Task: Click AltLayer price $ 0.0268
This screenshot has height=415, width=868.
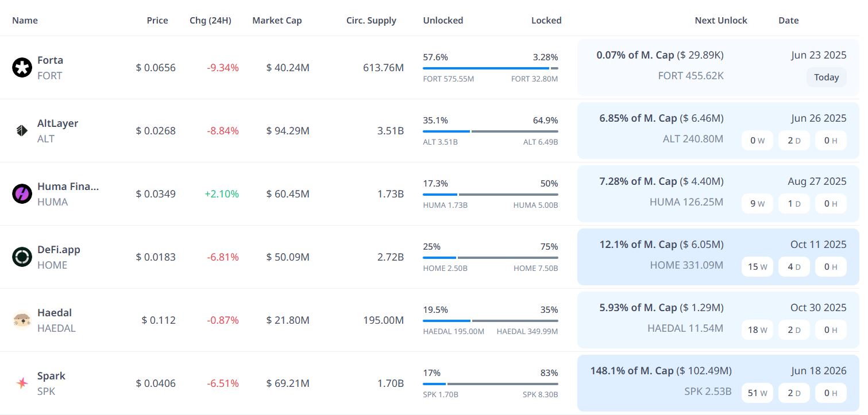Action: pyautogui.click(x=156, y=131)
